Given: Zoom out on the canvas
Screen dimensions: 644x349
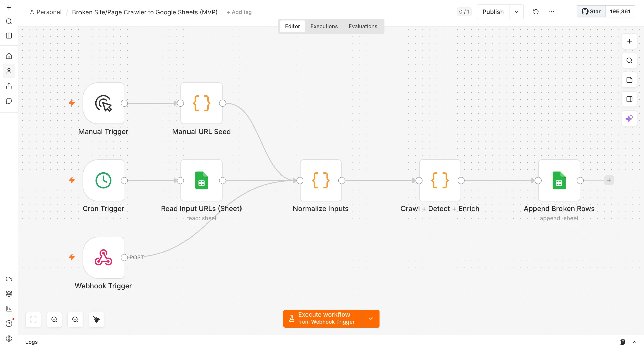Looking at the screenshot, I should (x=75, y=320).
